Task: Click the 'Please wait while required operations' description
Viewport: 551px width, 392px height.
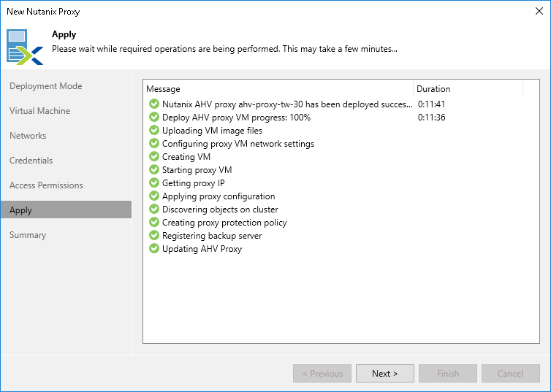Action: (224, 49)
